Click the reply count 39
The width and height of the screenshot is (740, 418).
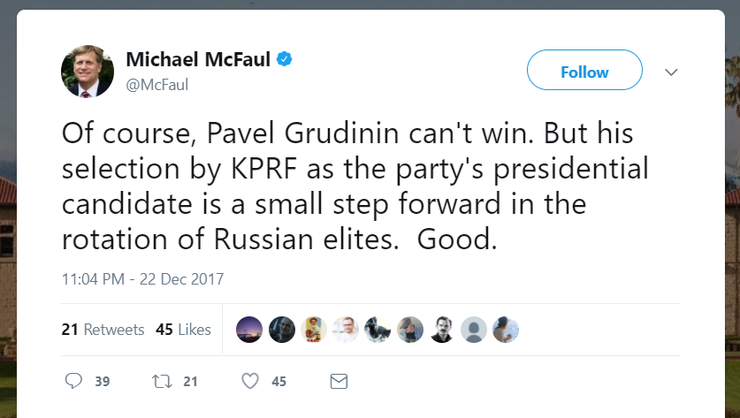click(x=102, y=381)
